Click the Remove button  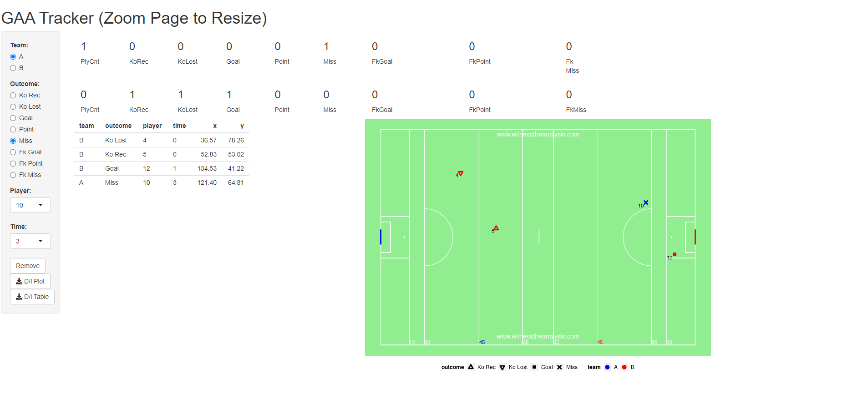(28, 266)
